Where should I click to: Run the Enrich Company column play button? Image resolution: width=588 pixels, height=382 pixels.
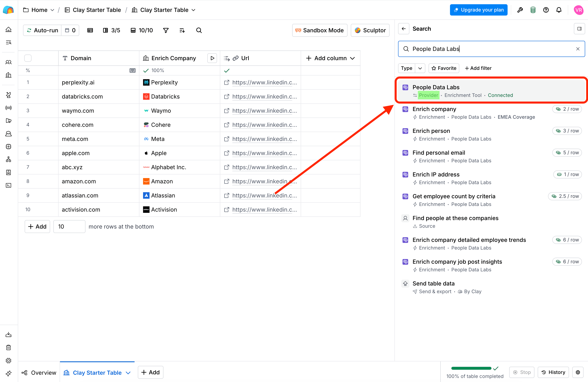(x=212, y=58)
